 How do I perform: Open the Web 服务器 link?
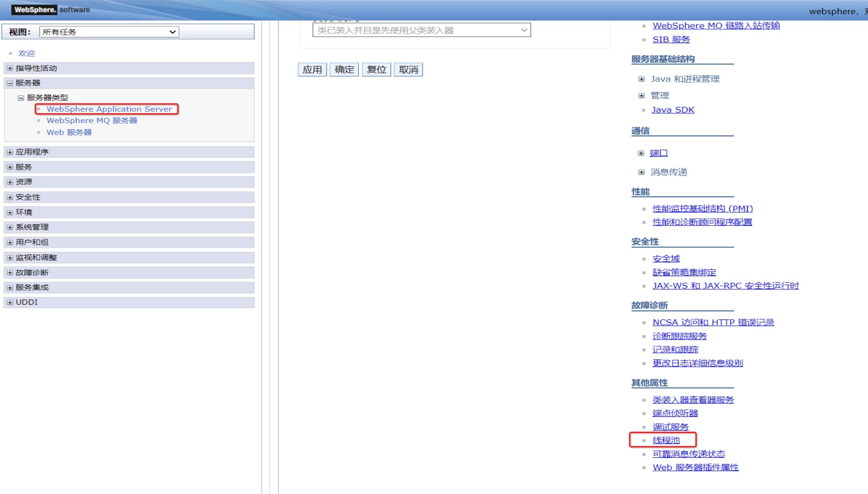tap(69, 133)
